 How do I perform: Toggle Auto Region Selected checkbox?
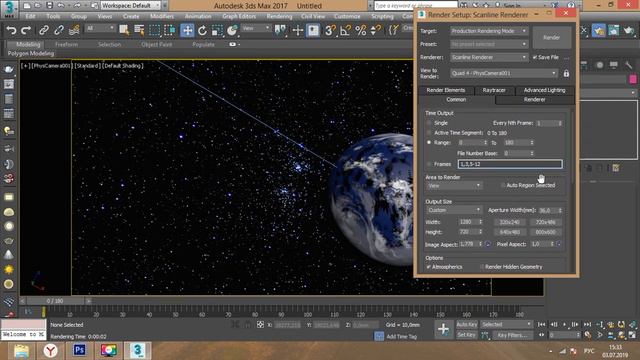coord(503,185)
